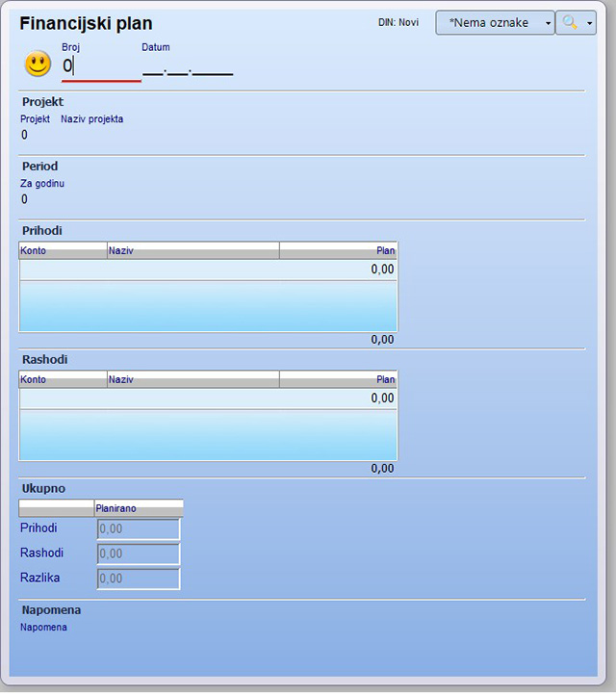This screenshot has height=695, width=616.
Task: Click the small Napomena field label
Action: point(43,628)
